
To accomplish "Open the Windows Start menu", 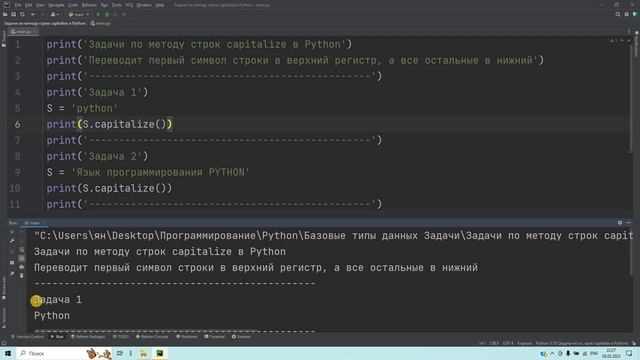I will 8,353.
